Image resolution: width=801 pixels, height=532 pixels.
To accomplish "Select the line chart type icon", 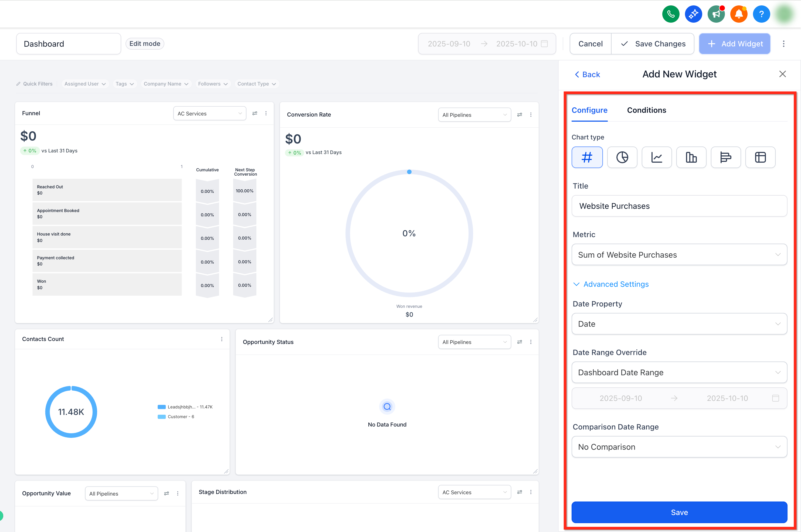I will click(656, 157).
